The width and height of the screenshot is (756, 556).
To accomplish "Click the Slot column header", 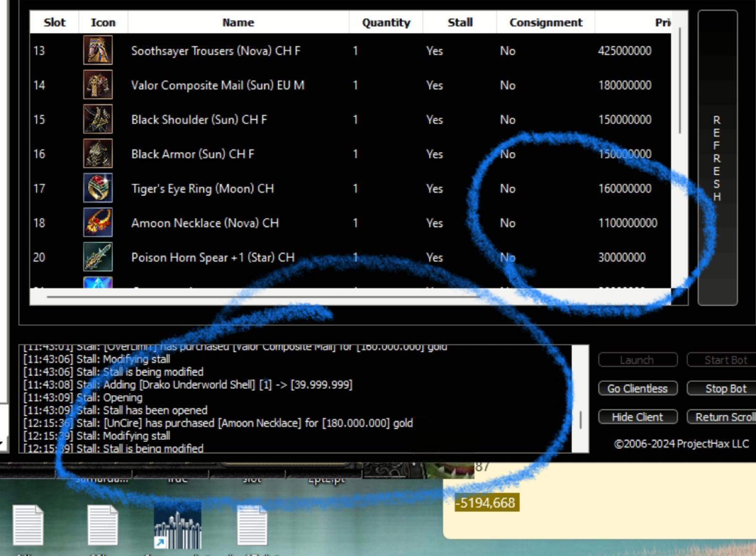I will coord(54,22).
